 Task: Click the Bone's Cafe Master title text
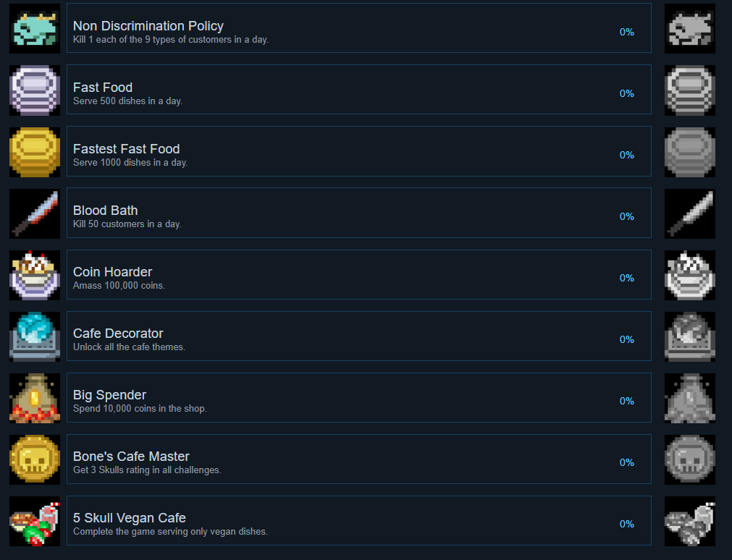(131, 457)
